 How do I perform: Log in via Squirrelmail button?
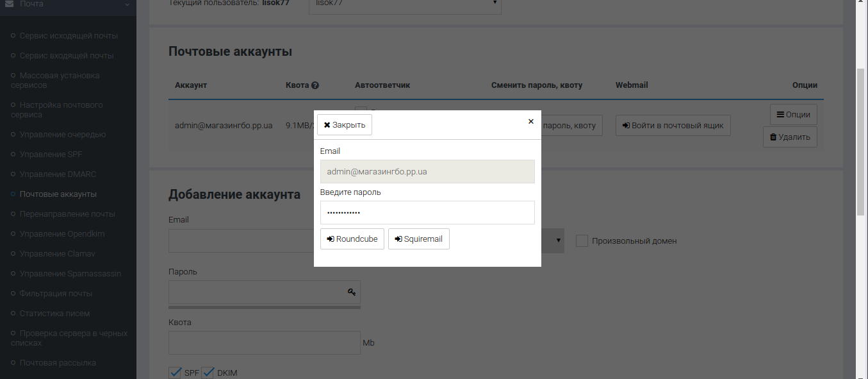418,239
